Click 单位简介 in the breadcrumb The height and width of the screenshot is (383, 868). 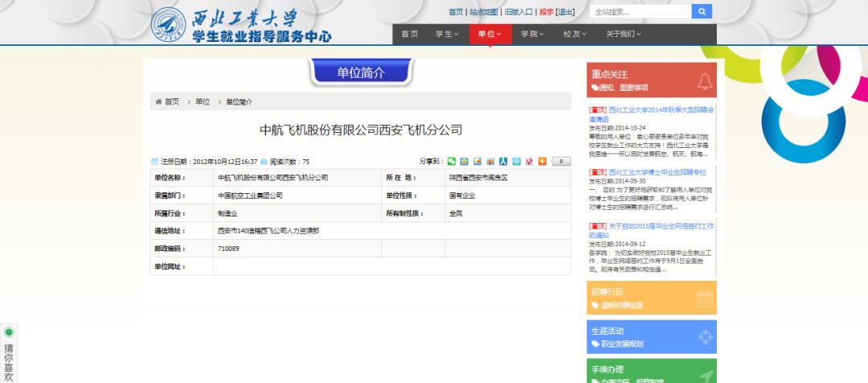point(240,102)
